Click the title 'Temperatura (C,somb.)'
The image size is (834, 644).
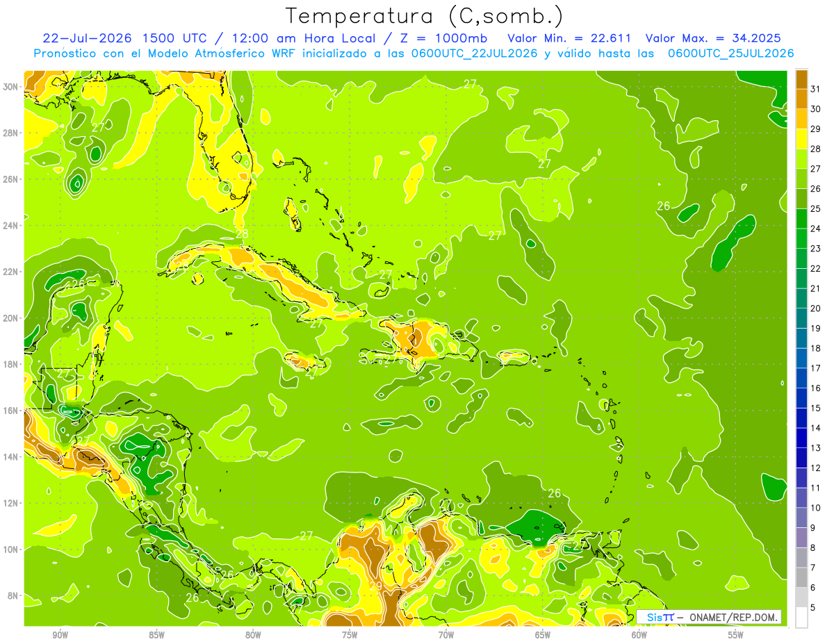click(x=425, y=17)
